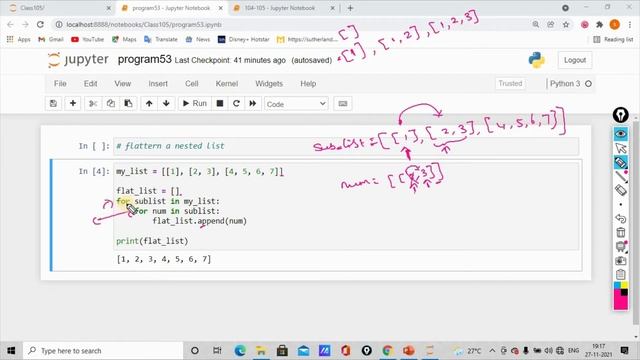
Task: Insert cell below with the plus icon
Action: coord(73,104)
